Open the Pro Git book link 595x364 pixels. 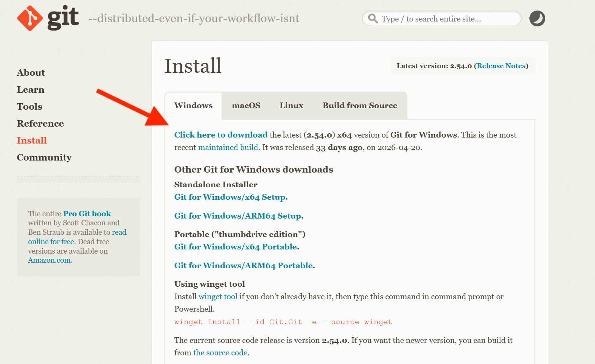click(x=87, y=214)
